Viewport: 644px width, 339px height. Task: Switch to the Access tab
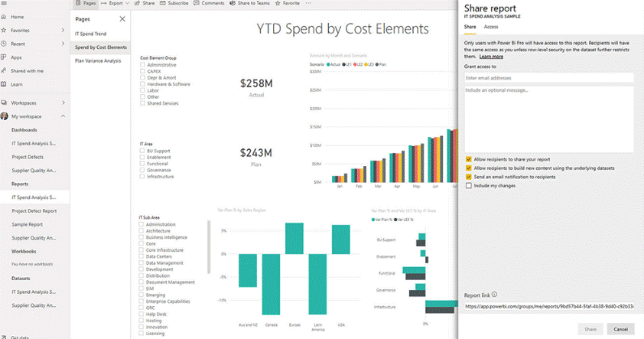click(x=491, y=27)
